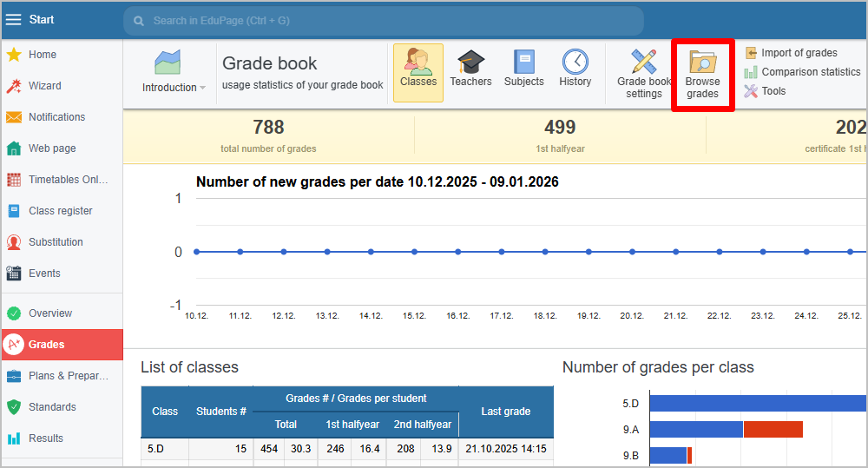Click the red 9.A bar segment
The image size is (868, 468).
point(773,429)
